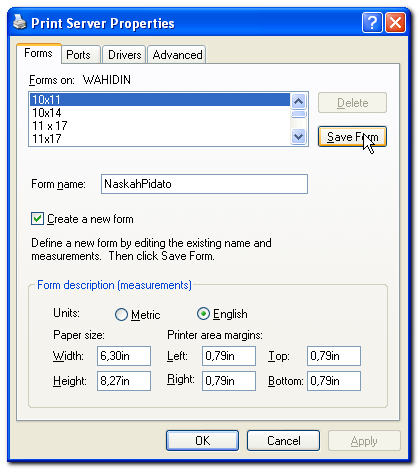Select the 11 x 17 form entry
Image resolution: width=418 pixels, height=469 pixels.
tap(160, 126)
